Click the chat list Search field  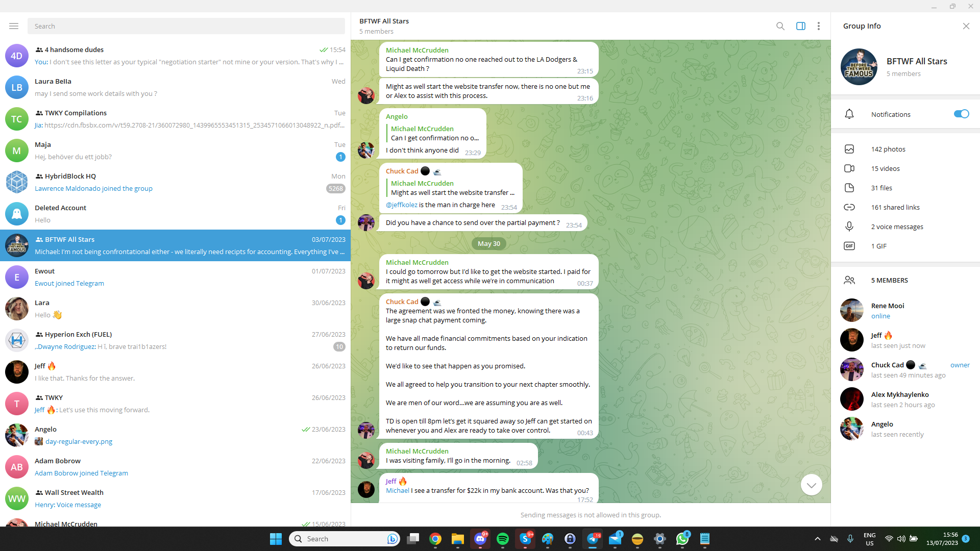(x=186, y=26)
